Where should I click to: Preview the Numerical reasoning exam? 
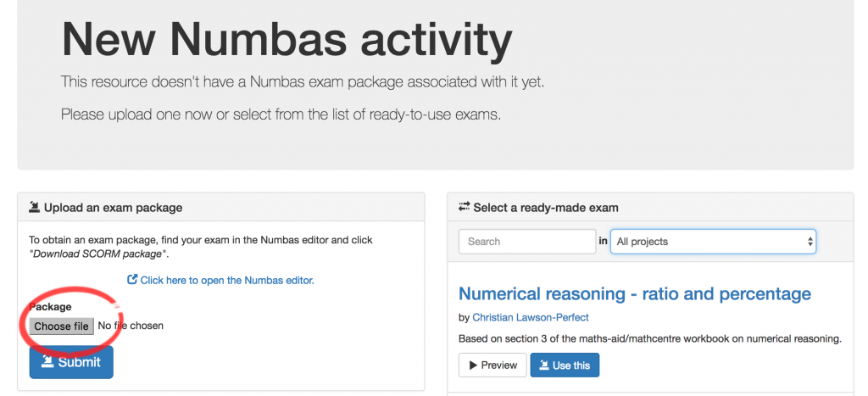491,365
